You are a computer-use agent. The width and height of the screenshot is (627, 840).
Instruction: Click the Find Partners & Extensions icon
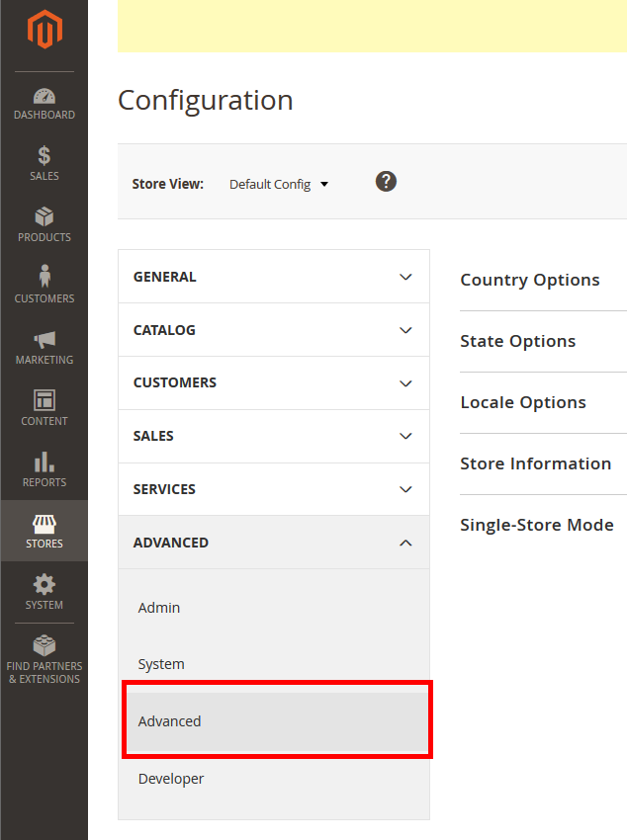(44, 646)
